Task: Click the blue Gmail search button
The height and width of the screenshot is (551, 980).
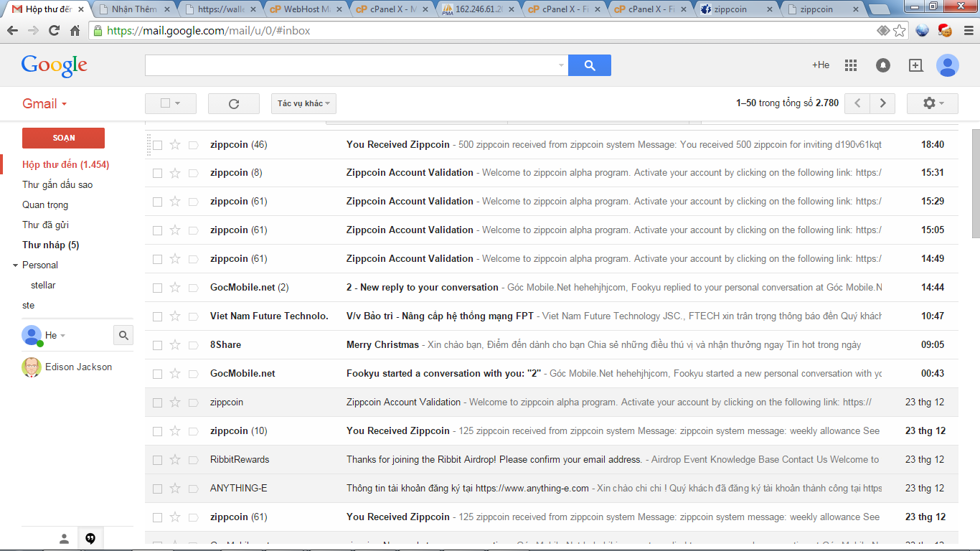Action: pyautogui.click(x=590, y=65)
